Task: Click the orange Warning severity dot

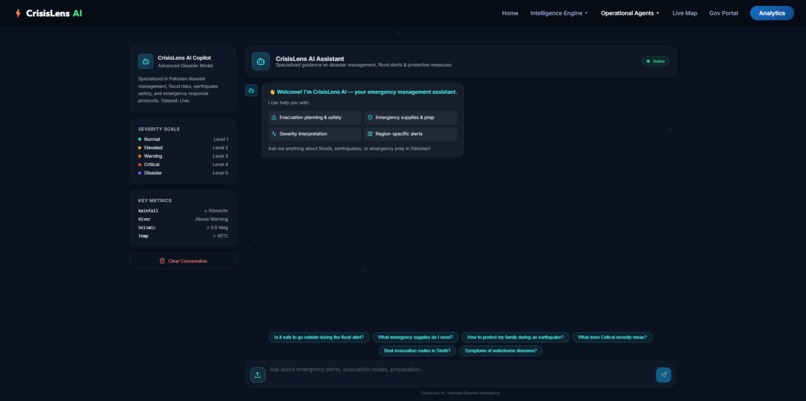Action: [x=139, y=156]
